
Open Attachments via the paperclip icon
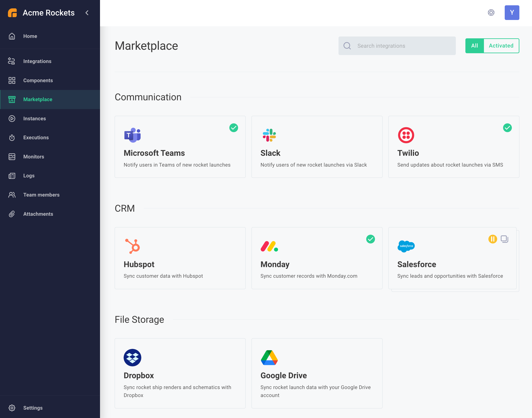coord(12,214)
